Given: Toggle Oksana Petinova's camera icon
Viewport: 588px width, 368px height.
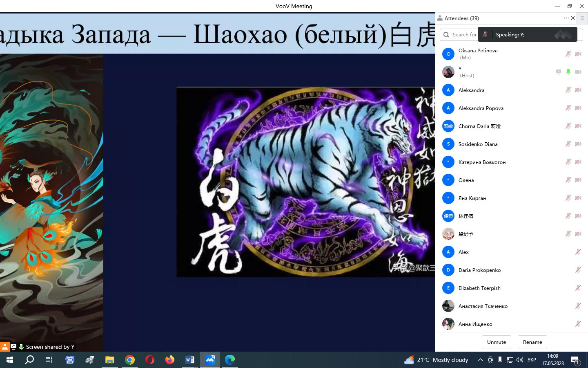Looking at the screenshot, I should 578,54.
